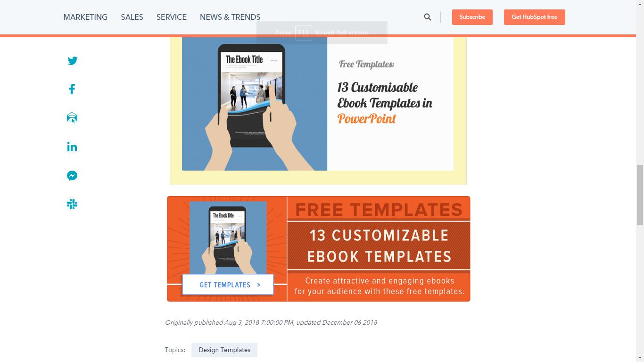The width and height of the screenshot is (644, 362).
Task: Click the Get HubSpot free button
Action: coord(535,17)
